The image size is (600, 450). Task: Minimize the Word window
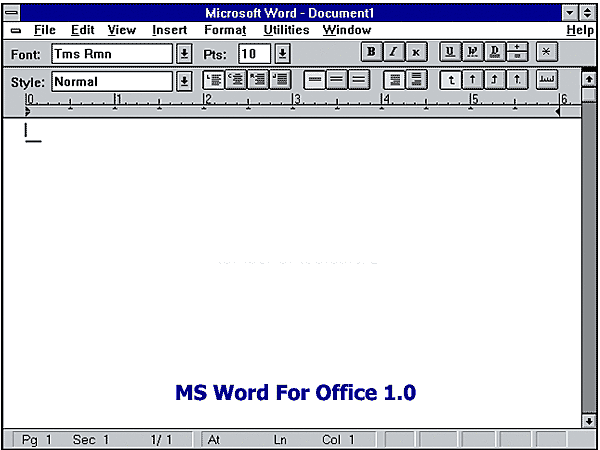570,13
